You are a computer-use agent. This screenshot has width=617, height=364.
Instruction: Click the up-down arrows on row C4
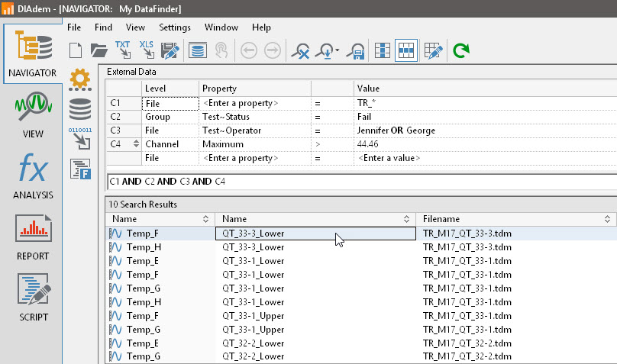click(136, 143)
